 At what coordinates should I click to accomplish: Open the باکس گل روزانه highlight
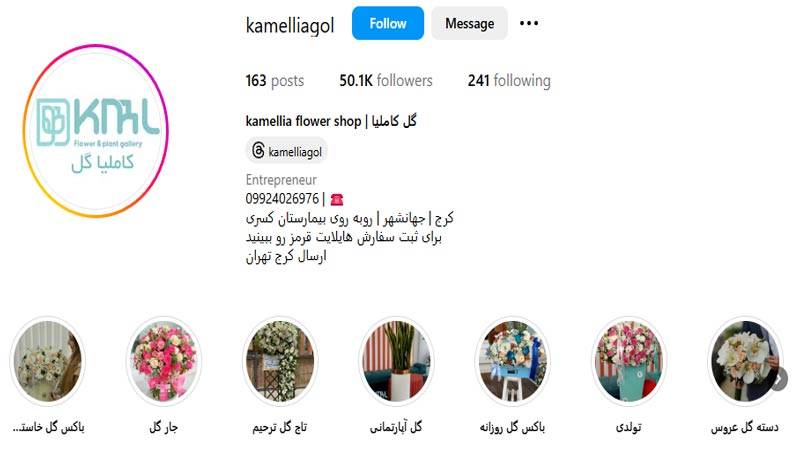point(512,361)
